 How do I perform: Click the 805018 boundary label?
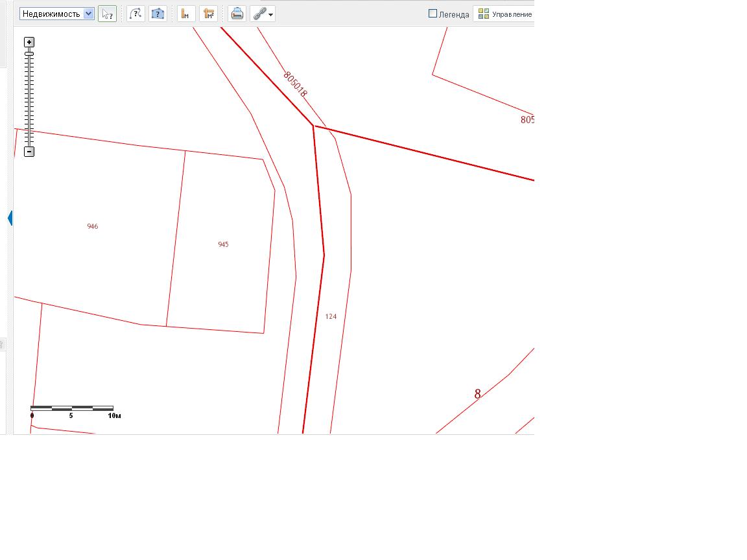295,84
